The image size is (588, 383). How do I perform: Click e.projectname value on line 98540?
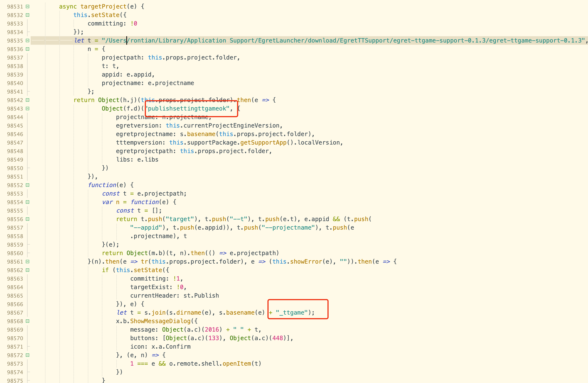tap(171, 83)
